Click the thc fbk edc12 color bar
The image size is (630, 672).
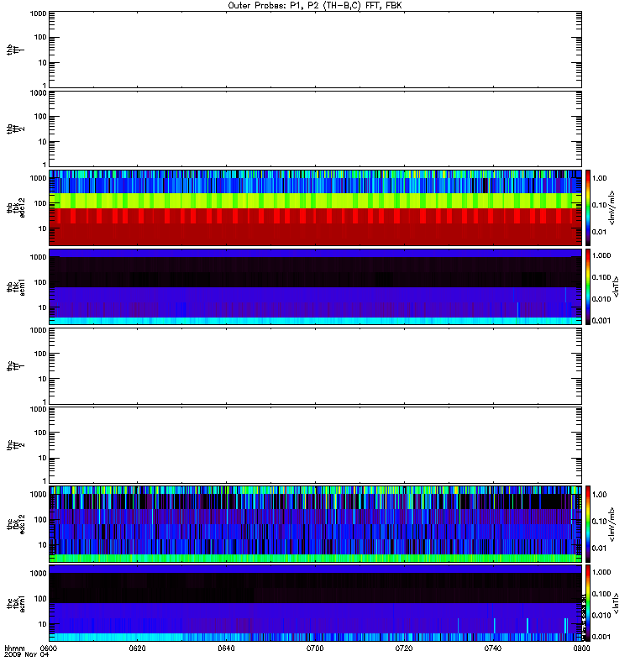coord(588,523)
